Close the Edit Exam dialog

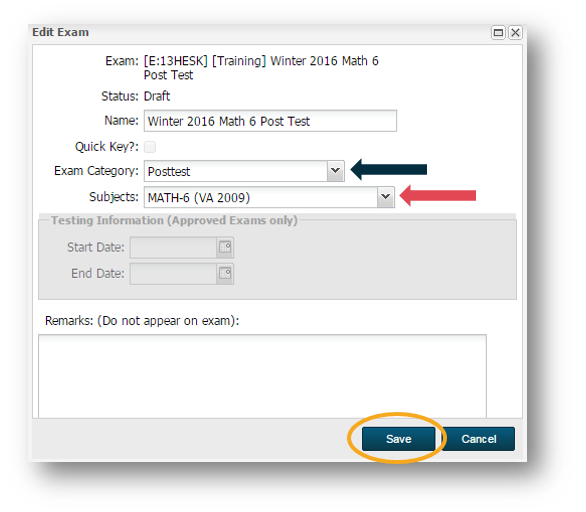click(x=515, y=33)
